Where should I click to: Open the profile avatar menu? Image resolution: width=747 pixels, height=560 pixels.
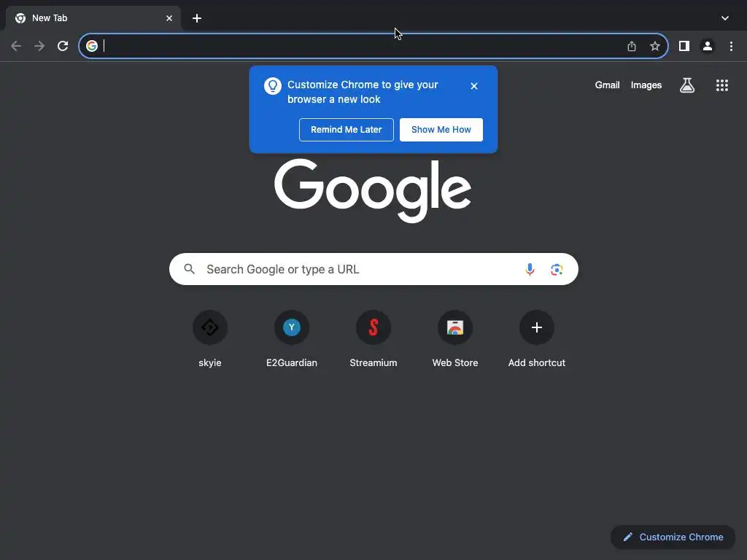708,46
